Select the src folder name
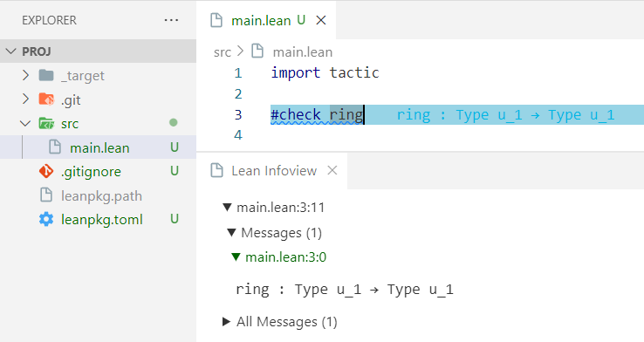 (70, 124)
